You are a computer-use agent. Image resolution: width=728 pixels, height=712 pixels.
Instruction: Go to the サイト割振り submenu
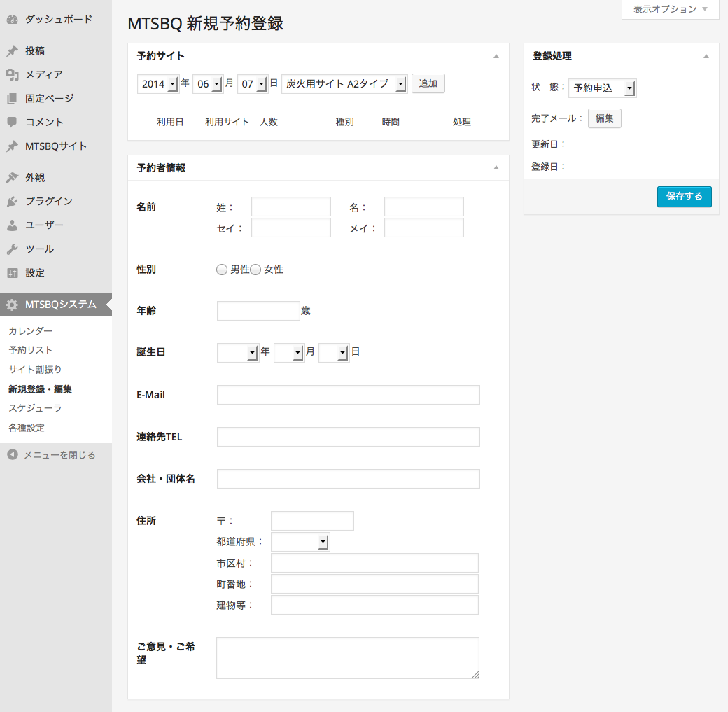pos(35,370)
